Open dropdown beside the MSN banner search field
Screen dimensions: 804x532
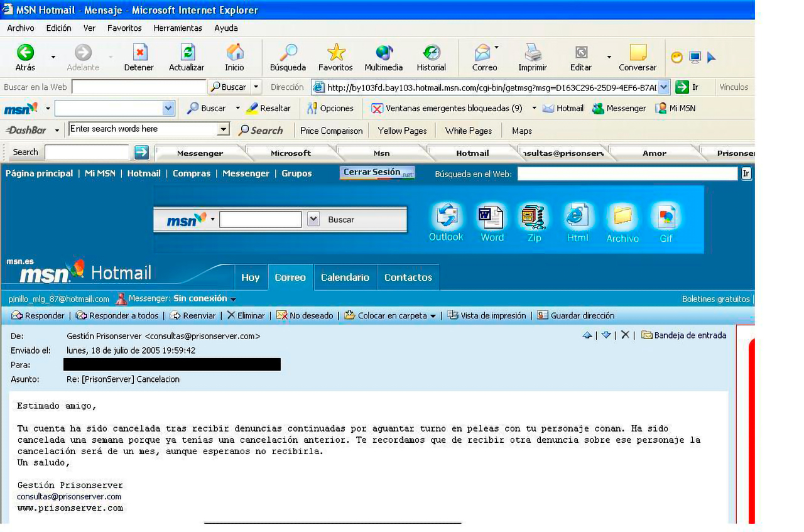(x=313, y=219)
